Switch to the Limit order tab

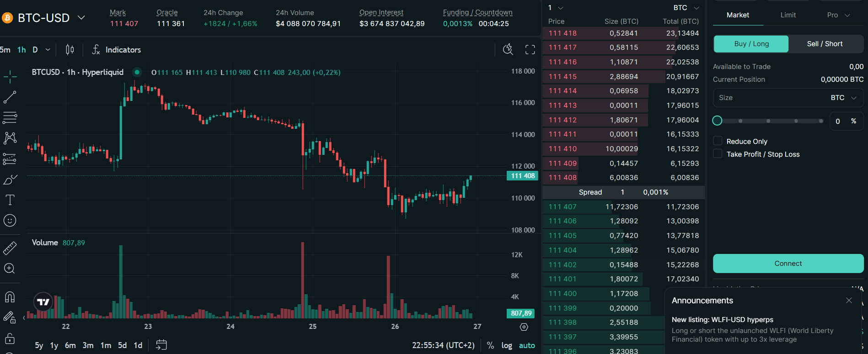point(788,15)
